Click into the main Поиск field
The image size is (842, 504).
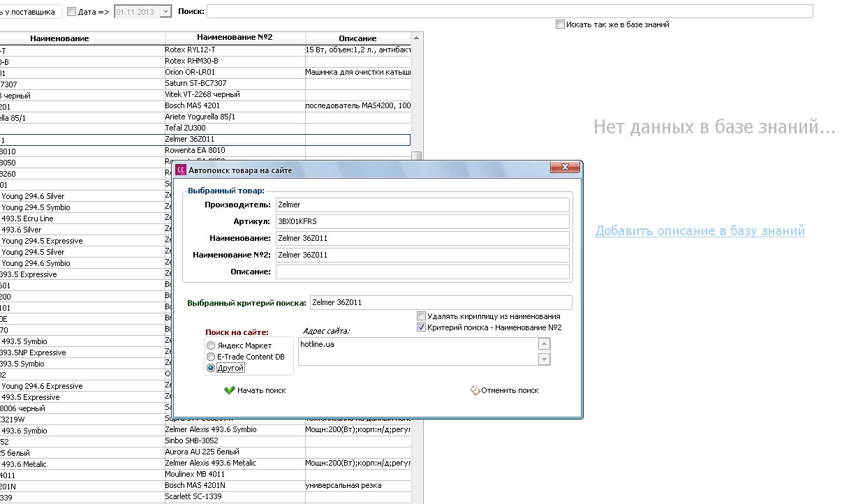click(510, 11)
